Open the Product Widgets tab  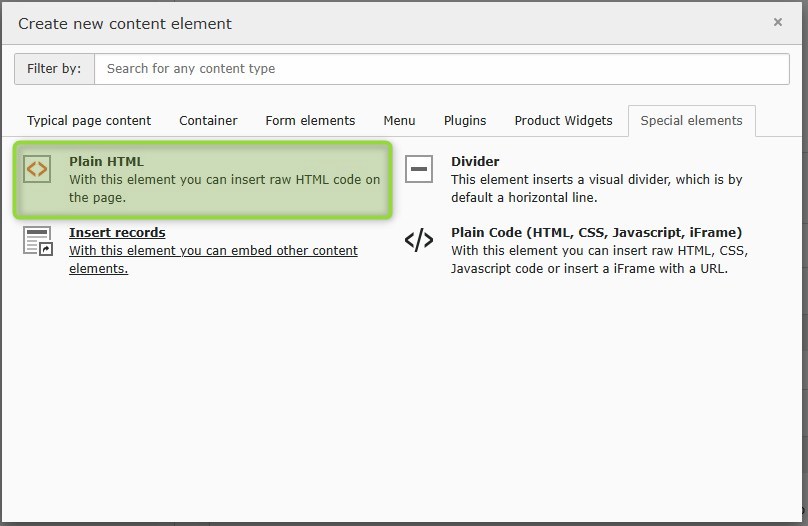click(563, 121)
